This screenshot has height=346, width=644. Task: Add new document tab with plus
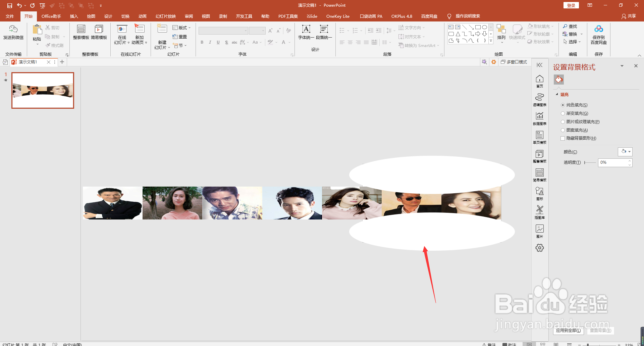pyautogui.click(x=62, y=62)
